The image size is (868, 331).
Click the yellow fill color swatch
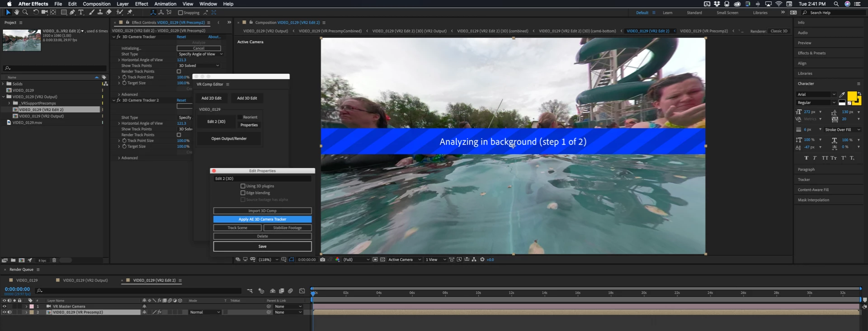pos(852,96)
